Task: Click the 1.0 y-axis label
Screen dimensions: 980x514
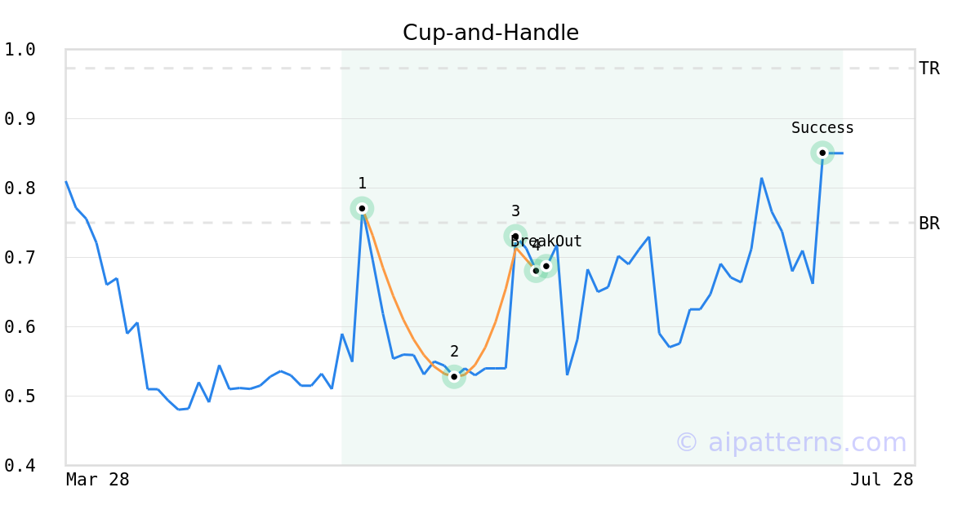Action: [20, 50]
